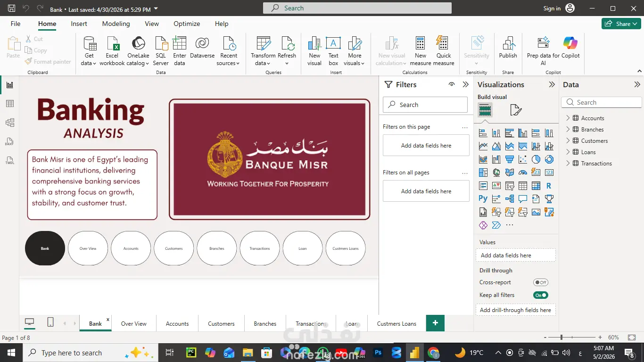The image size is (644, 362).
Task: Select the trophy Goals visual
Action: coord(549,199)
